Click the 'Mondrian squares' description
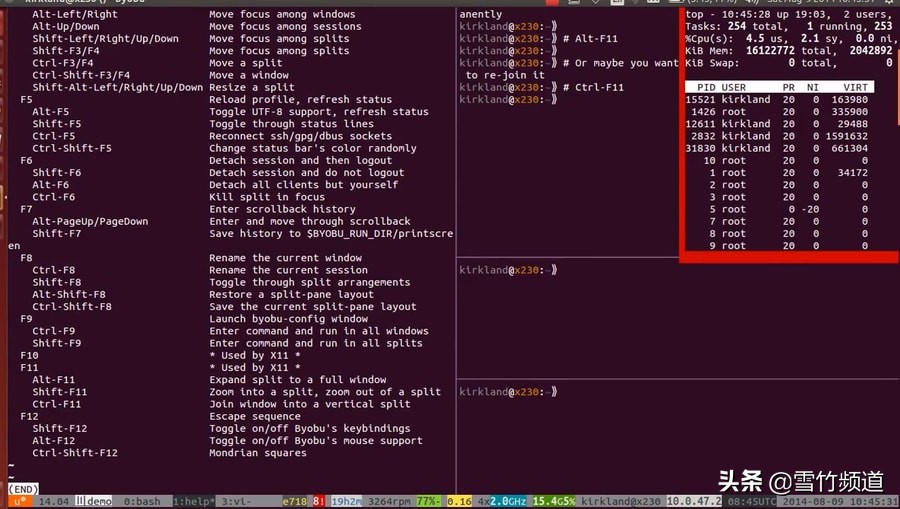The height and width of the screenshot is (509, 900). [x=258, y=453]
